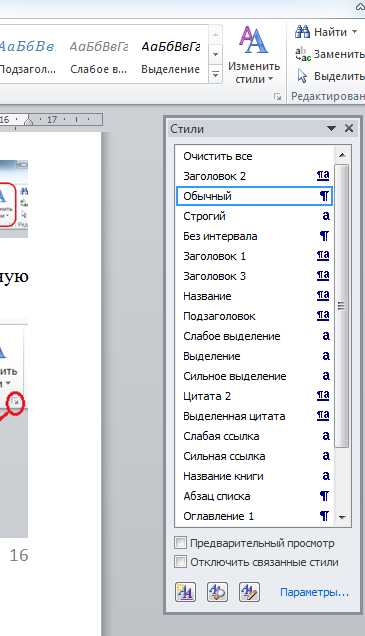Image resolution: width=365 pixels, height=636 pixels.
Task: Click the styles list scroll-up arrow
Action: 342,155
